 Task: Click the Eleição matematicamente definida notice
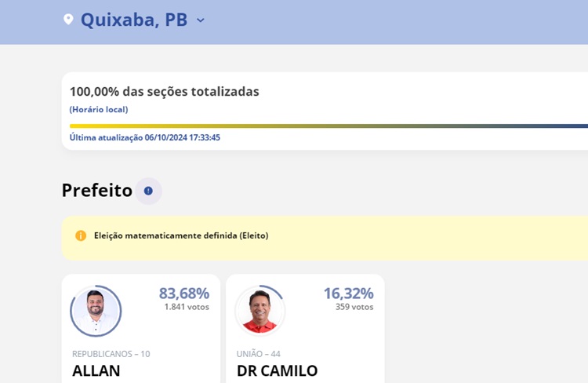(x=181, y=235)
